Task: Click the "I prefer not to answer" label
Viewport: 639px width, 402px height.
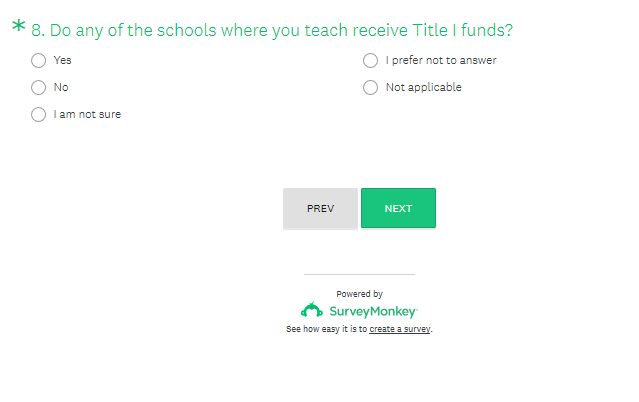Action: coord(441,60)
